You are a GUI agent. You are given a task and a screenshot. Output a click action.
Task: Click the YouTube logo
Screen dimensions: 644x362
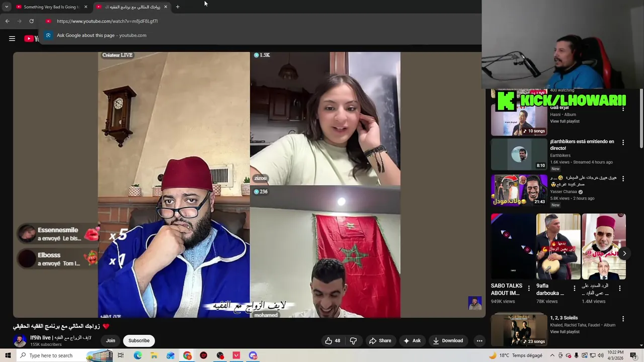(31, 39)
